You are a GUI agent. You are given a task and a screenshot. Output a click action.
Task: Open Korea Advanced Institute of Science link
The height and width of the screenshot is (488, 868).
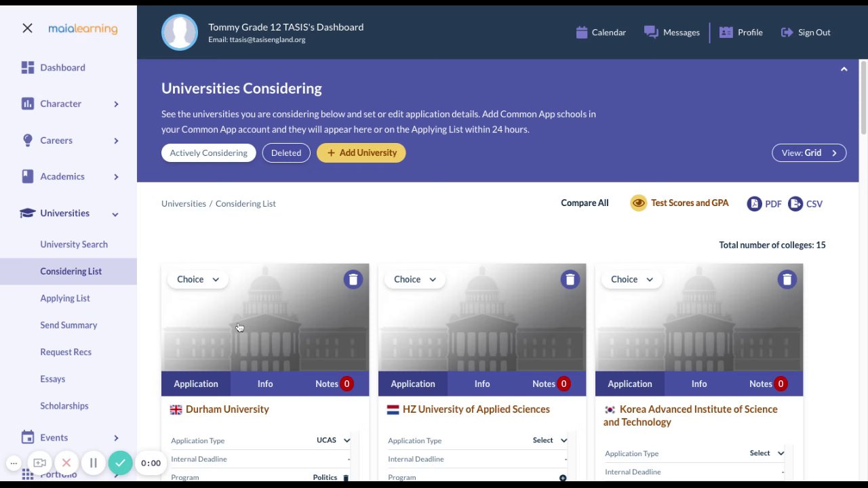pyautogui.click(x=690, y=415)
